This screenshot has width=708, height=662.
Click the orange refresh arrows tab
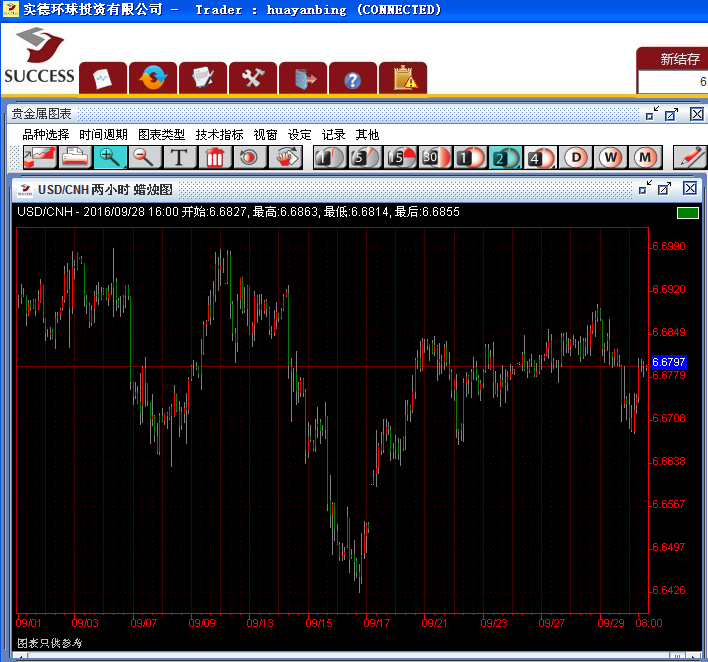coord(153,78)
